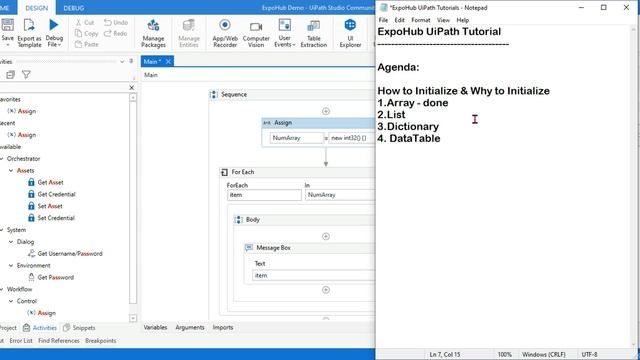Select Assign under Control
The image size is (640, 360).
pyautogui.click(x=47, y=313)
